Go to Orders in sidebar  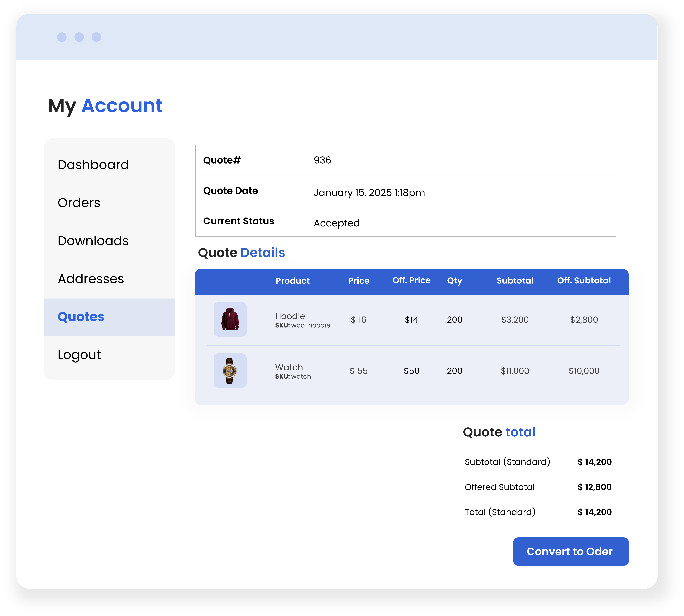click(79, 203)
